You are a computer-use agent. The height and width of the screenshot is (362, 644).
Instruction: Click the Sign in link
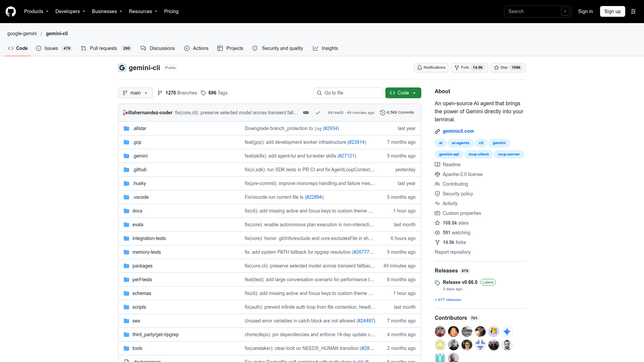click(585, 11)
